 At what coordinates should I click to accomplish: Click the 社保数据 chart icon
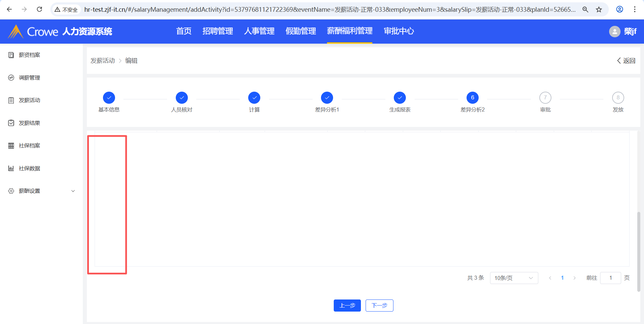[x=11, y=168]
